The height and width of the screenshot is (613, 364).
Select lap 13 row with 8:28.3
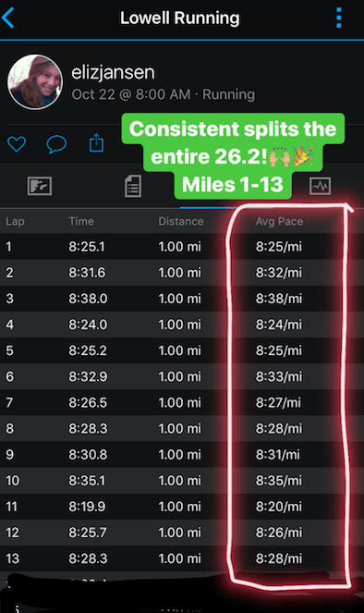(182, 558)
